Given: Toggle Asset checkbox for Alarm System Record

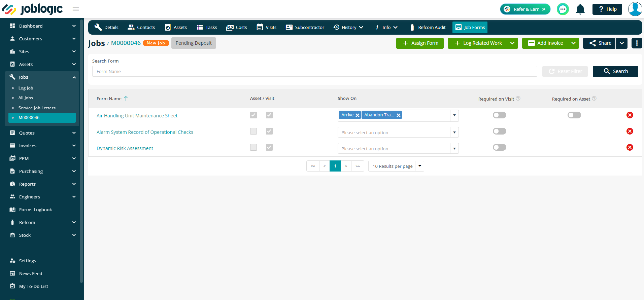Looking at the screenshot, I should point(253,131).
